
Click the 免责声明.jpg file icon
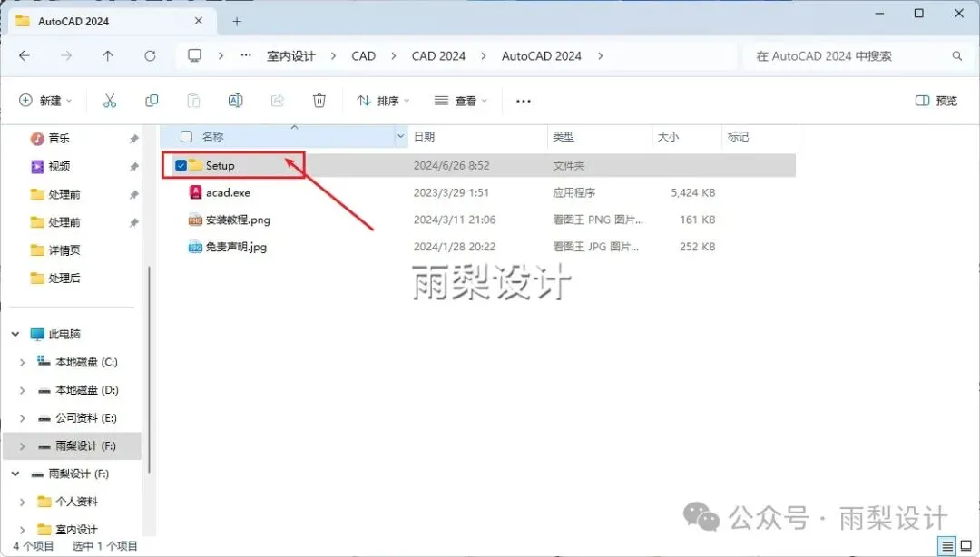pyautogui.click(x=195, y=247)
